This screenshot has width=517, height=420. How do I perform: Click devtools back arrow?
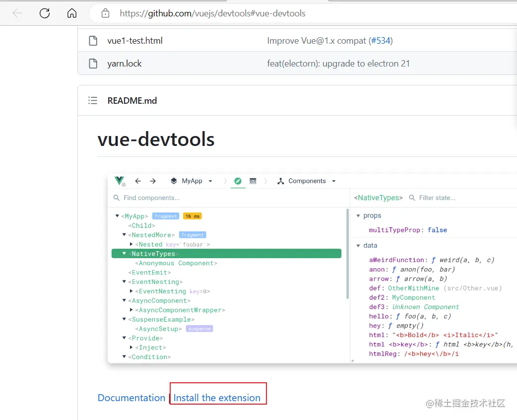(138, 181)
